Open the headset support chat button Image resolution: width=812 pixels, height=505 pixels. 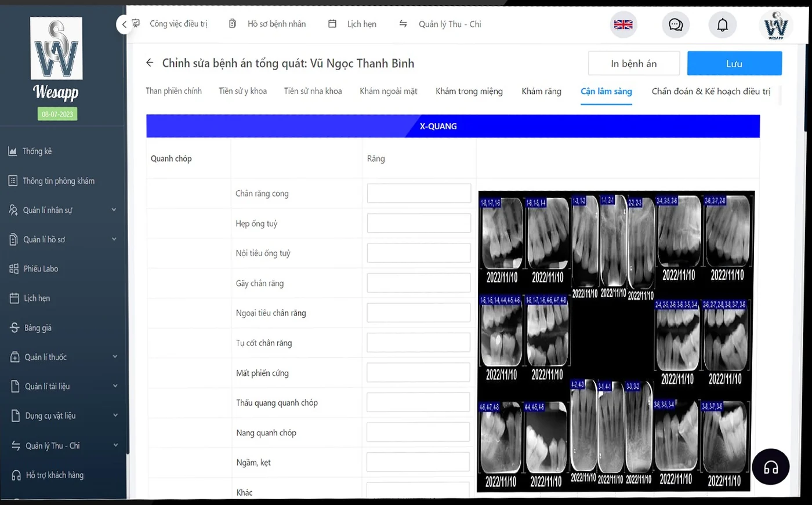771,467
